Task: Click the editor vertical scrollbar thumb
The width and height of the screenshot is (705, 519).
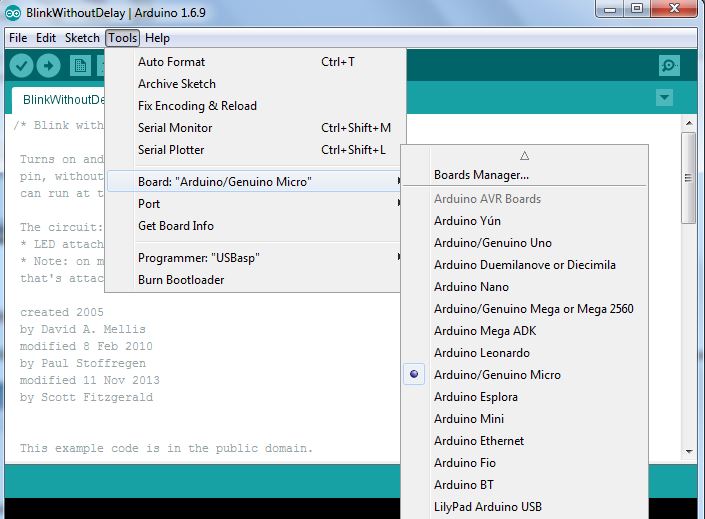Action: coord(688,178)
